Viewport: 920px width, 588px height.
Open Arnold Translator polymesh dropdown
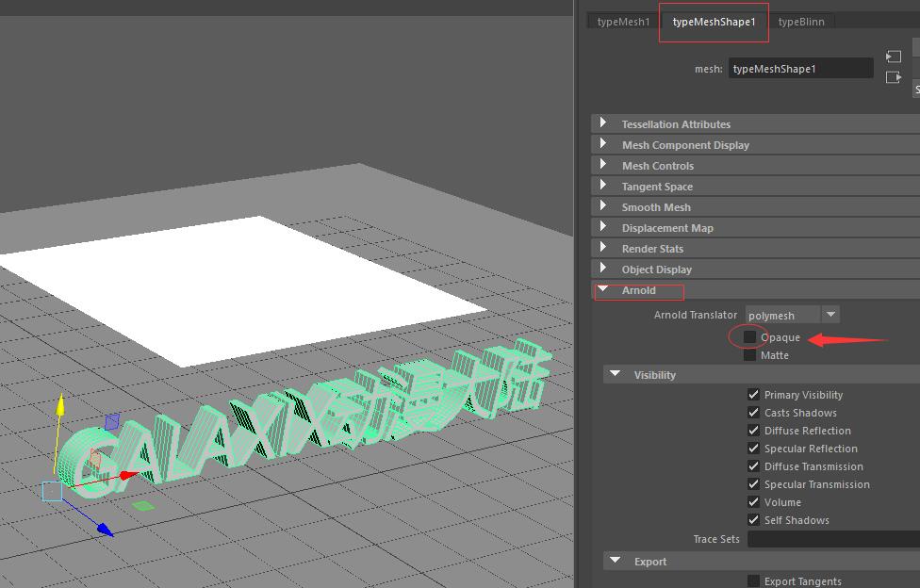[792, 315]
